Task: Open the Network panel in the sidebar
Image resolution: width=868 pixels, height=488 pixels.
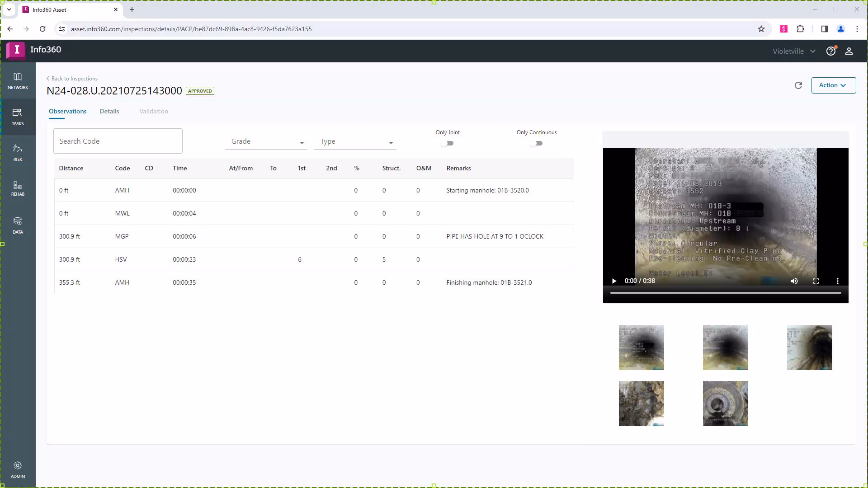Action: click(18, 81)
